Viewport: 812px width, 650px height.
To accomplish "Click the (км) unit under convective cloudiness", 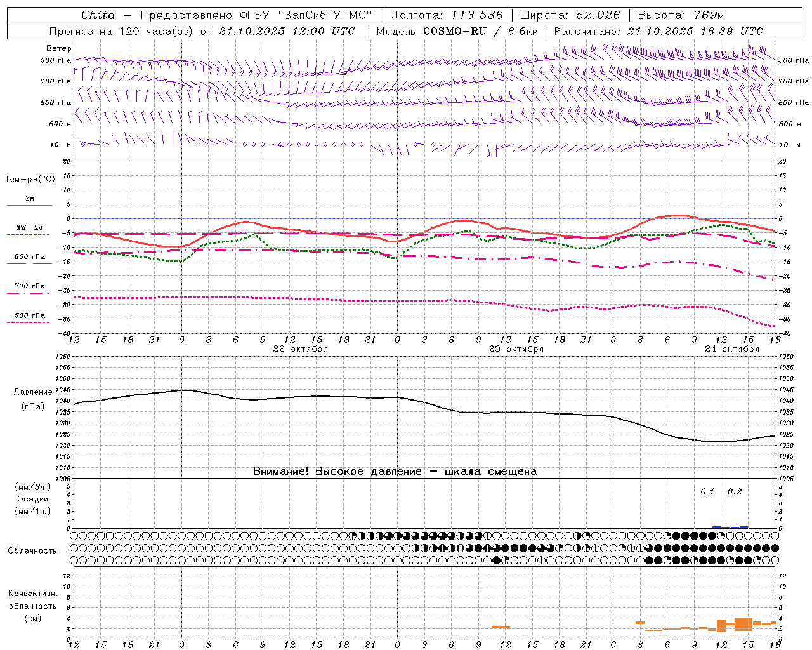I will [33, 618].
